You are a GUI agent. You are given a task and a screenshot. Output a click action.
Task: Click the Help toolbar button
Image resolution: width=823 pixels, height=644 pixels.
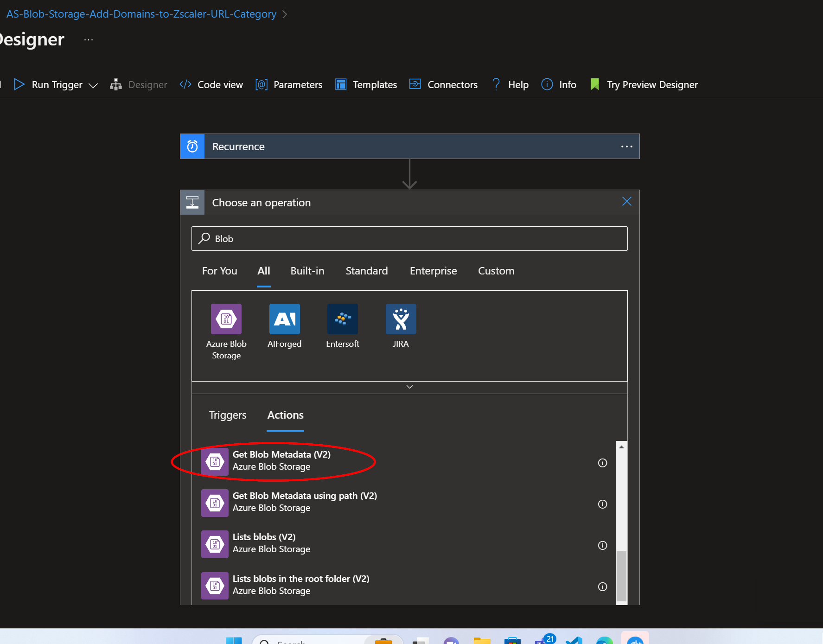coord(510,84)
